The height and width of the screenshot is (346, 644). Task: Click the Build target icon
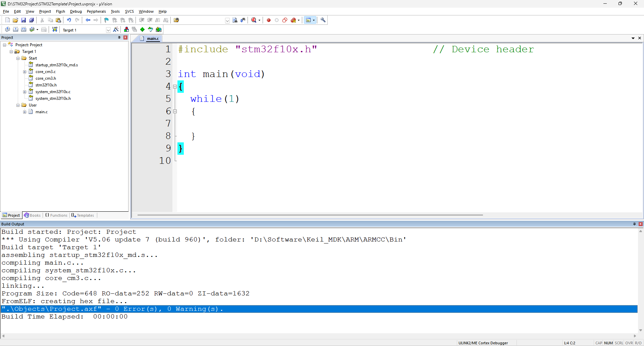(x=15, y=29)
